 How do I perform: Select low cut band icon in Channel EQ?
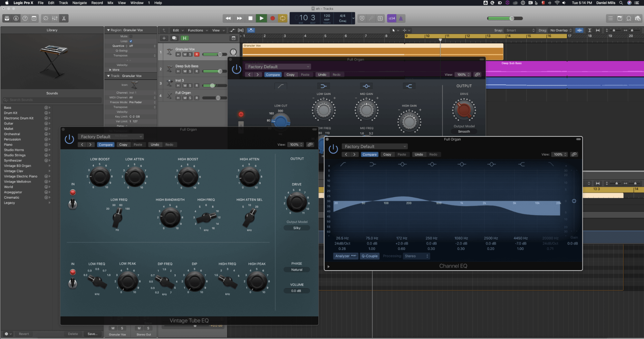point(343,165)
